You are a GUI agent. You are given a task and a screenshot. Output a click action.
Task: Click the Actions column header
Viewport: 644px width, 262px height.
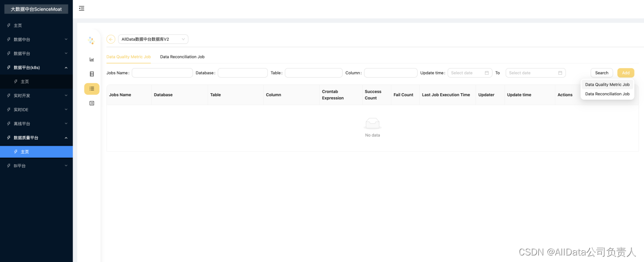(565, 95)
